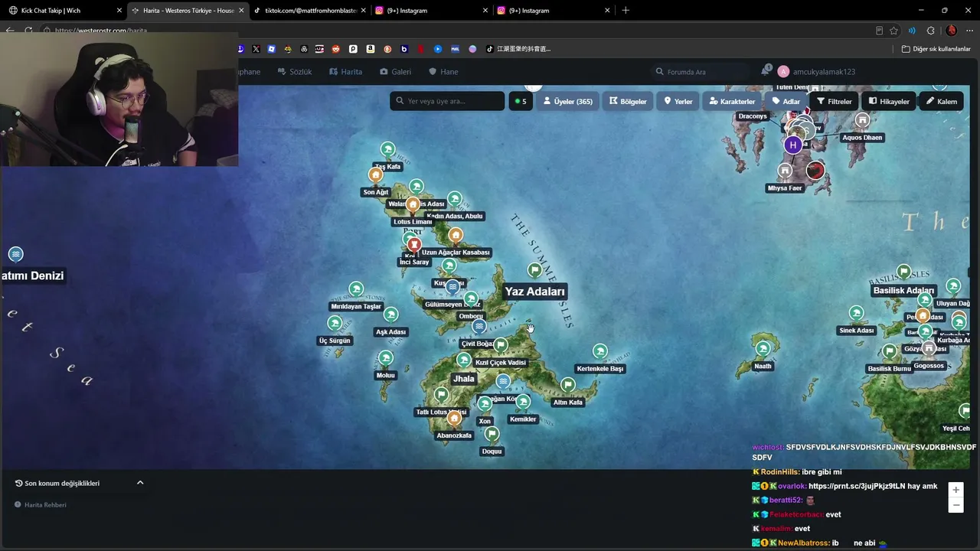980x551 pixels.
Task: Open the Gün Batımı Denizi water marker
Action: pos(16,255)
